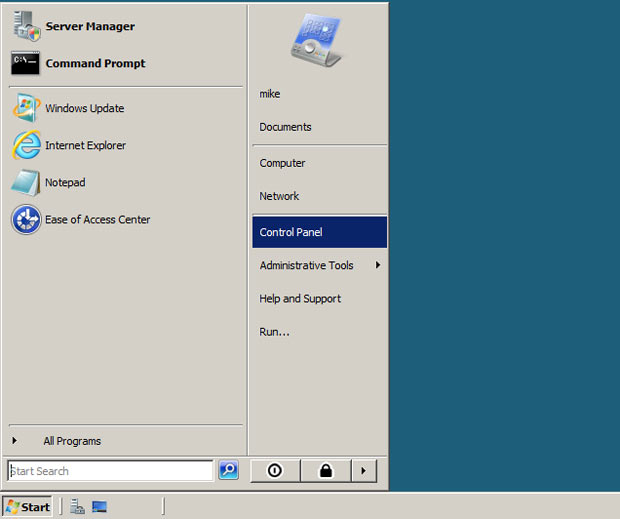Image resolution: width=620 pixels, height=519 pixels.
Task: Select the Control Panel entry
Action: pyautogui.click(x=319, y=232)
